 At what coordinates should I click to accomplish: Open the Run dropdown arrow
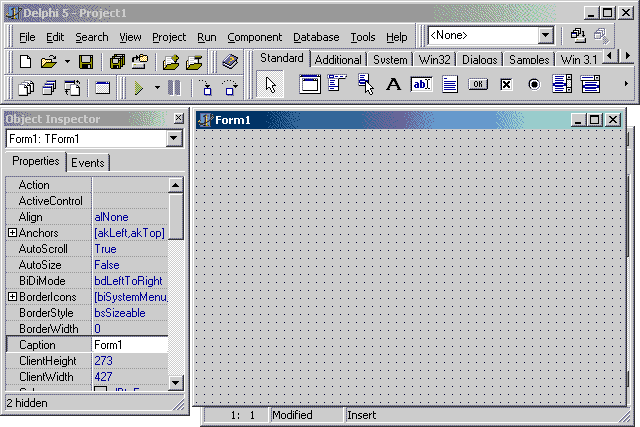(x=157, y=88)
